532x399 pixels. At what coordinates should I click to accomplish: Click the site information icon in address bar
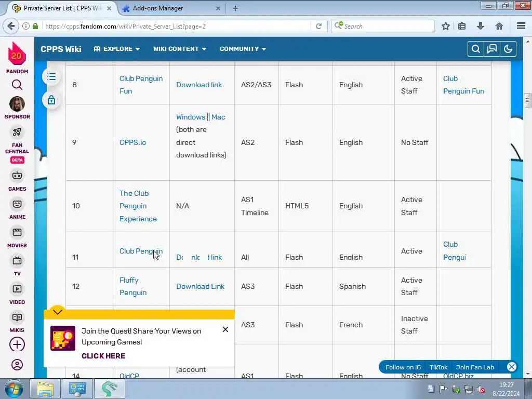point(26,26)
